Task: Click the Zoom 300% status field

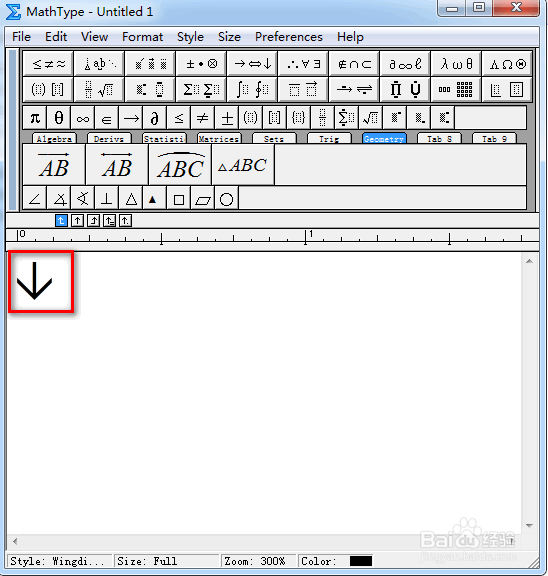Action: [258, 561]
